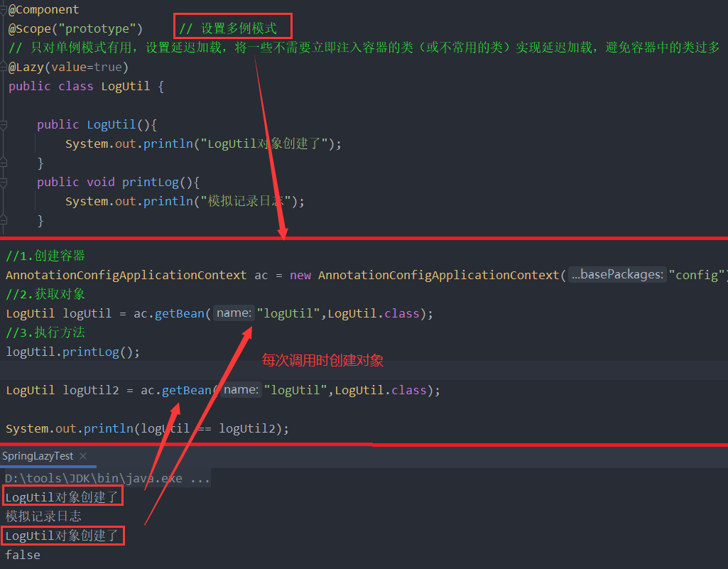The width and height of the screenshot is (728, 569).
Task: Click the logUtil2 variable declaration
Action: point(91,390)
